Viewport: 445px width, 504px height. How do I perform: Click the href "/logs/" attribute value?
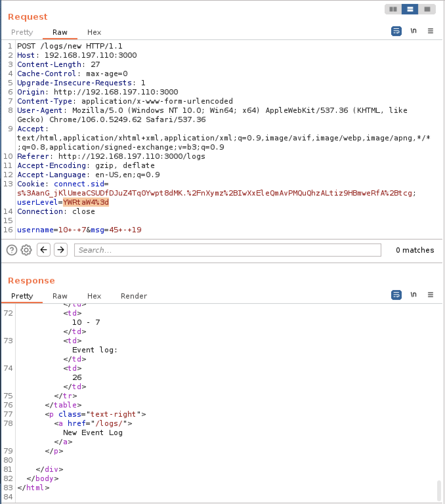109,423
